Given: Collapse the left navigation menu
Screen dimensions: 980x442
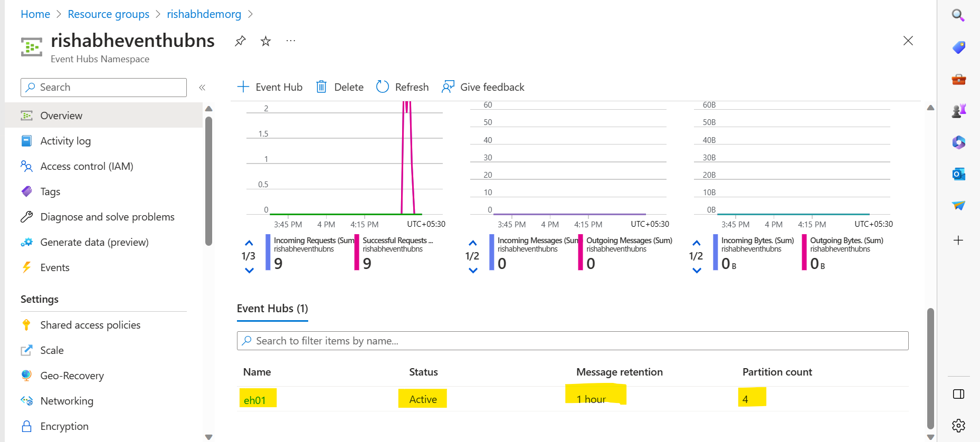Looking at the screenshot, I should [x=202, y=88].
